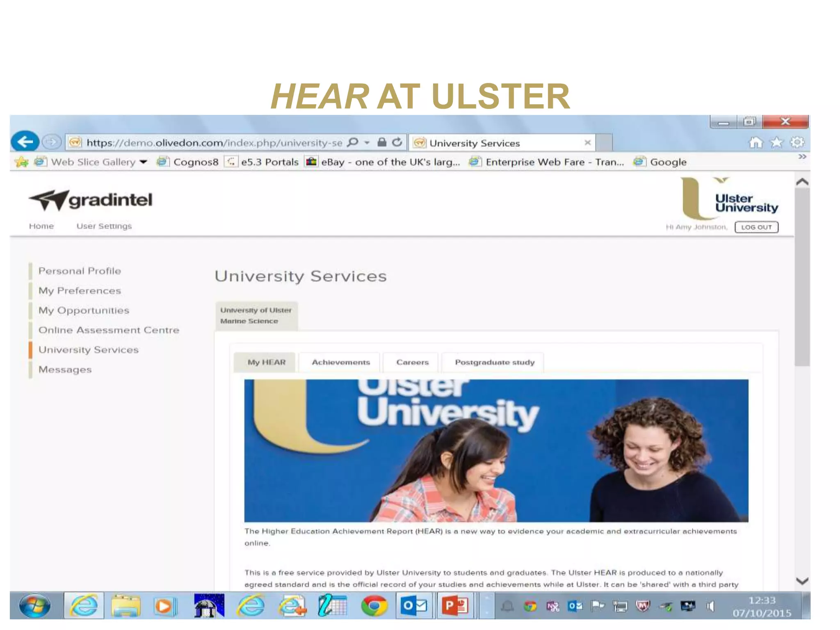840x630 pixels.
Task: Open the User Settings menu item
Action: coord(104,226)
